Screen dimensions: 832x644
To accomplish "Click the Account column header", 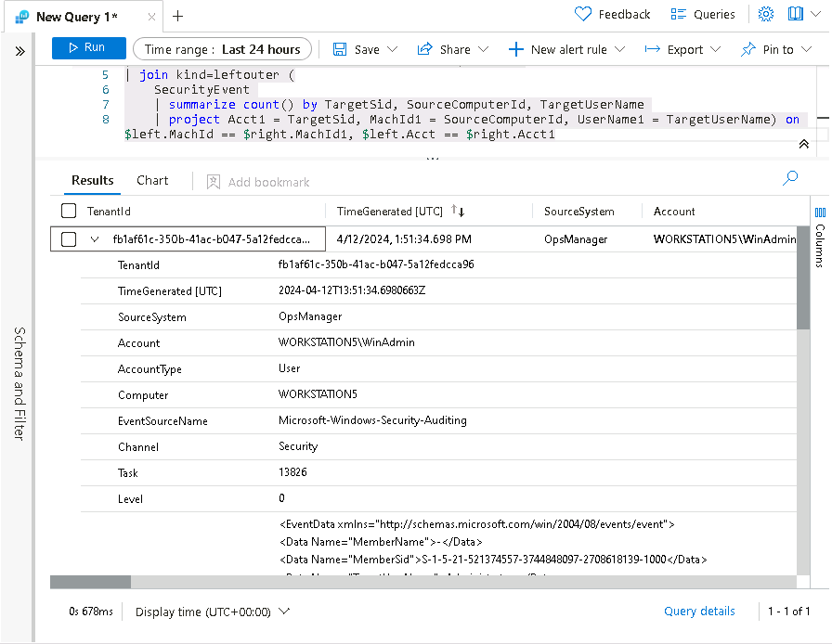I will 674,212.
